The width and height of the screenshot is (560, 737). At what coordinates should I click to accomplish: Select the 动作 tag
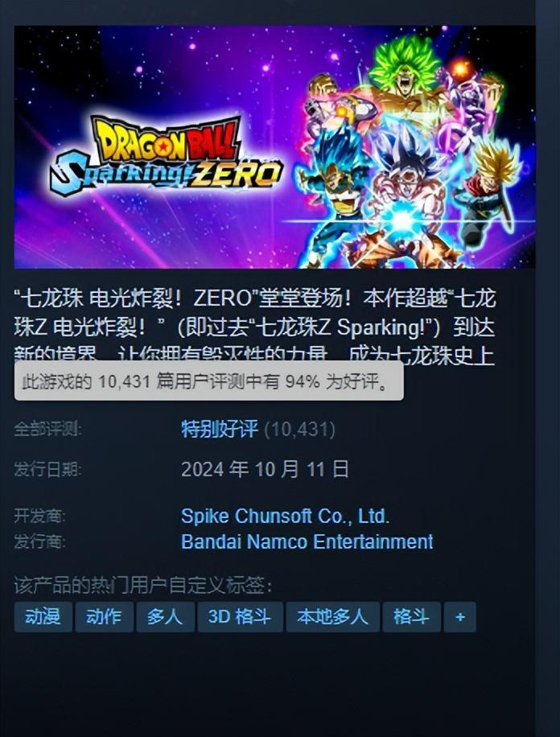[104, 616]
